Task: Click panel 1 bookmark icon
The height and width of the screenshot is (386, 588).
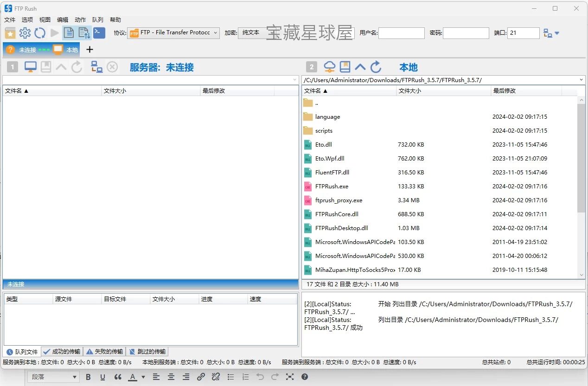Action: [x=46, y=67]
